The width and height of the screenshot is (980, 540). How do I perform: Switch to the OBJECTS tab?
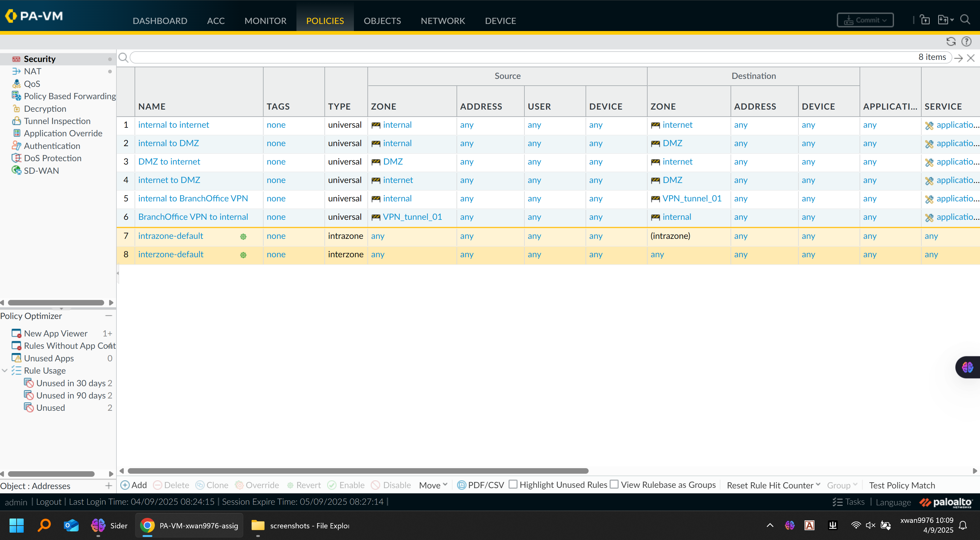tap(382, 21)
